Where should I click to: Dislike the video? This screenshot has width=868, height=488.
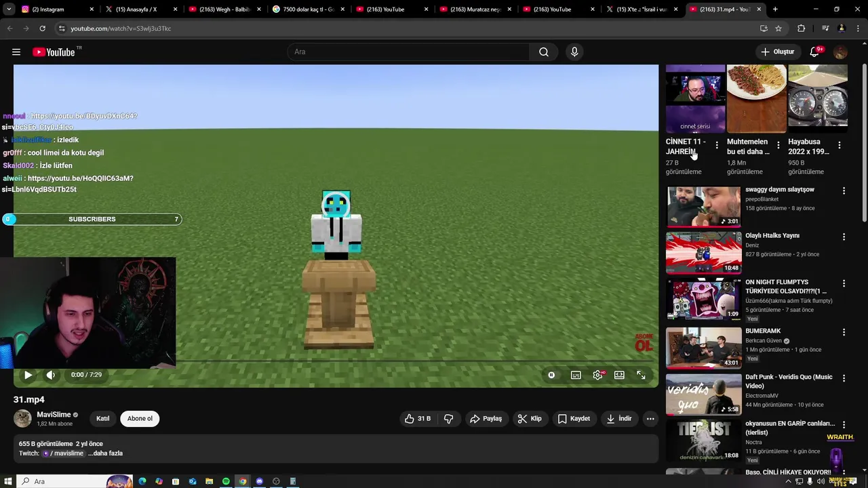click(448, 419)
